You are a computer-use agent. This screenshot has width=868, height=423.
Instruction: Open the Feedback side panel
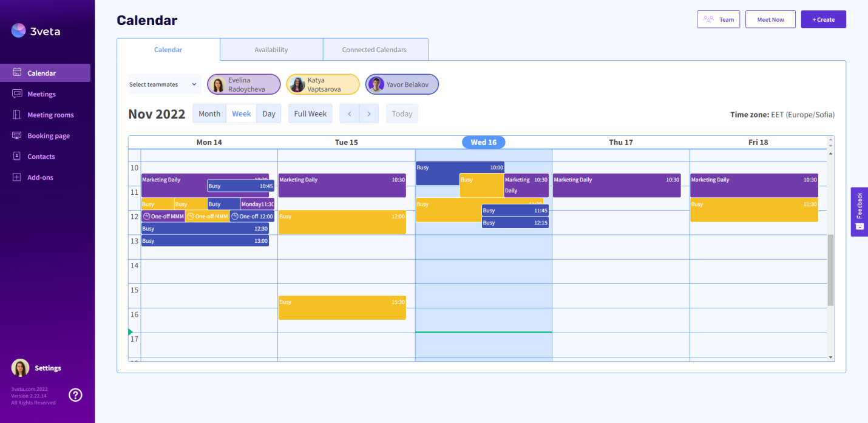point(859,212)
